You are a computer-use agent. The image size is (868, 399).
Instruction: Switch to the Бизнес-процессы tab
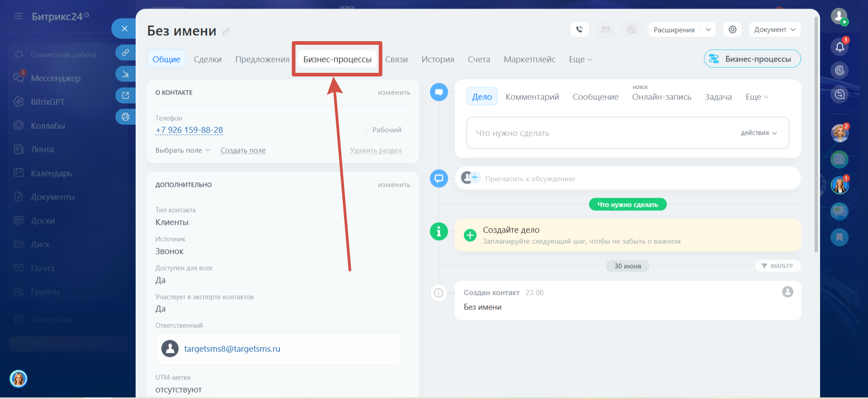pos(337,59)
